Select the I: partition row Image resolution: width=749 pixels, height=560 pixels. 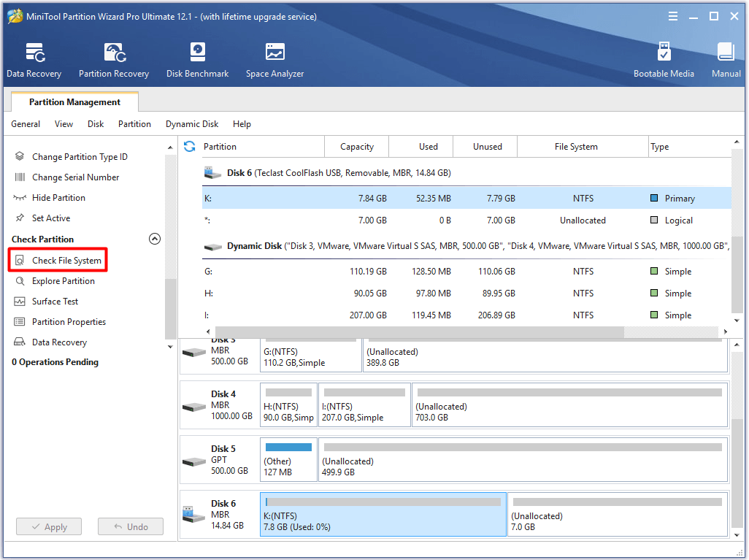click(x=466, y=315)
